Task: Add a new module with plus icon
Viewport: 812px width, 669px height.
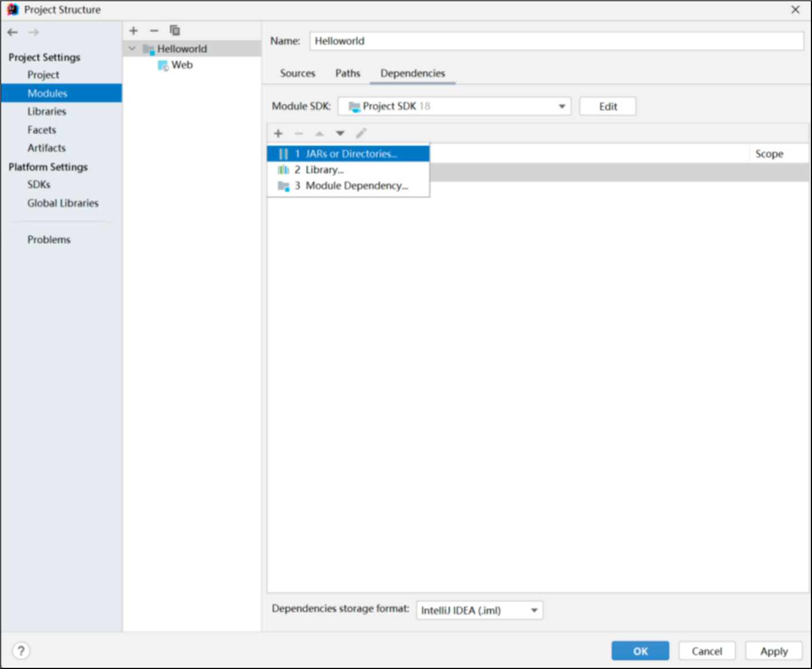Action: (134, 30)
